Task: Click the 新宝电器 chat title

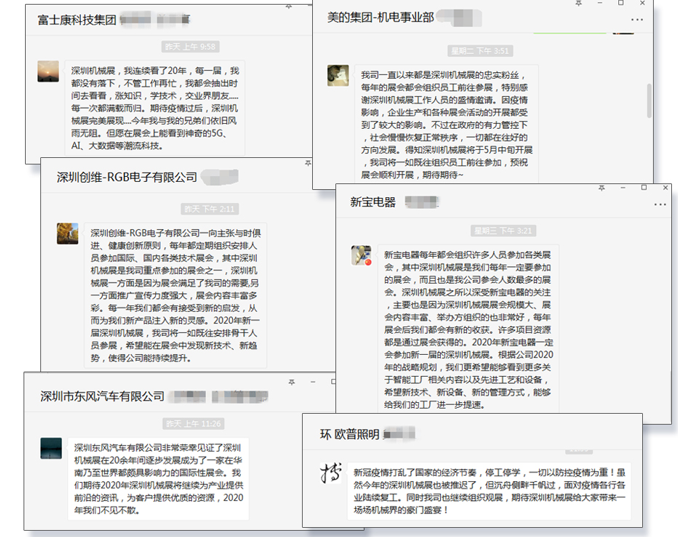Action: pos(373,202)
